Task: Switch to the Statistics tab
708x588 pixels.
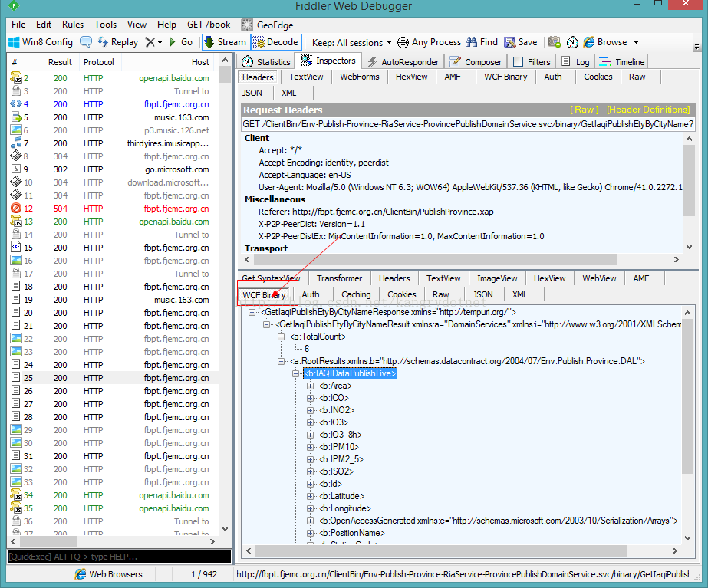Action: tap(265, 62)
